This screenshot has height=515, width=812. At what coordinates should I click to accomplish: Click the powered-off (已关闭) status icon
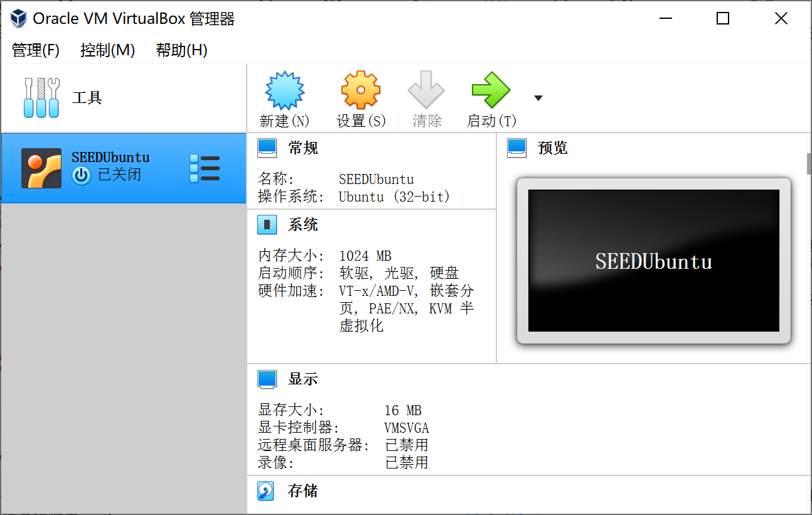82,175
